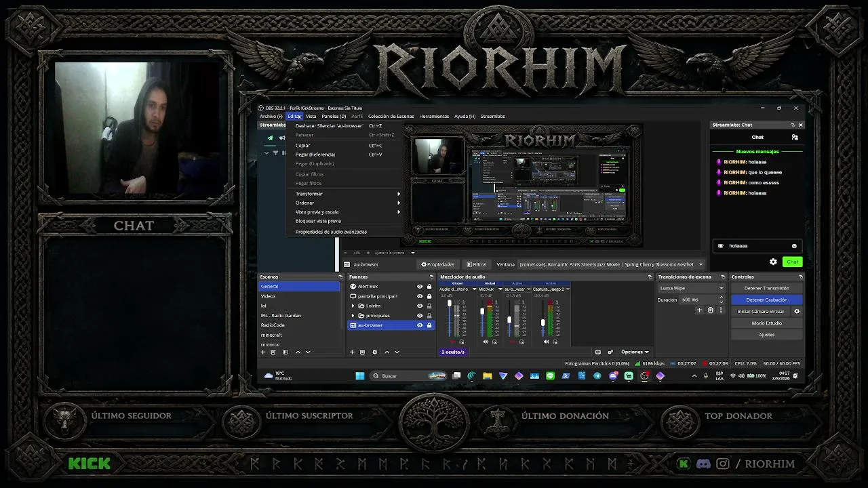The width and height of the screenshot is (868, 488).
Task: Click Detener Transmisión button
Action: [767, 288]
